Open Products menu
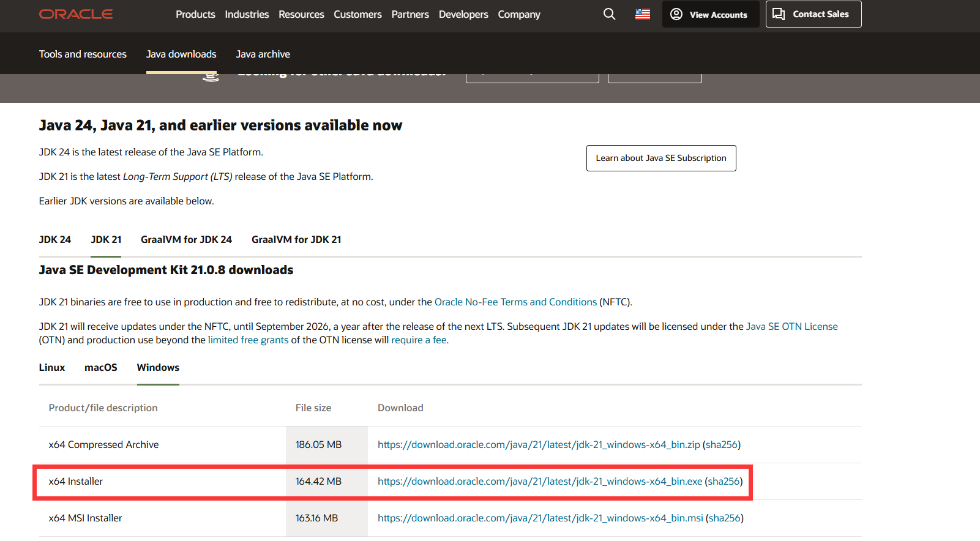 195,14
